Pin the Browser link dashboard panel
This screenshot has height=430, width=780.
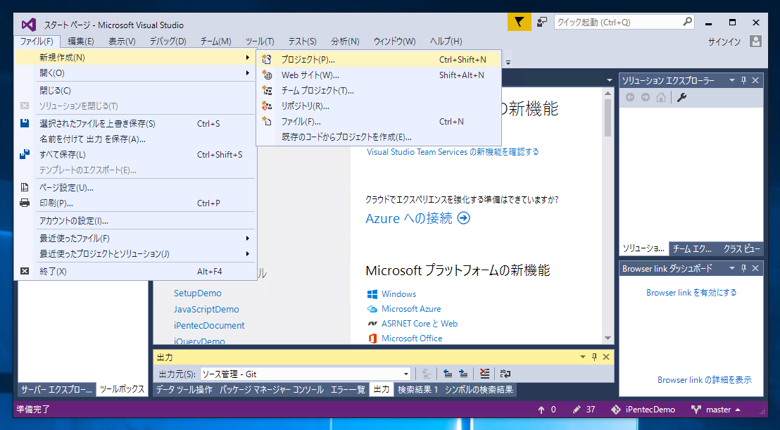744,269
